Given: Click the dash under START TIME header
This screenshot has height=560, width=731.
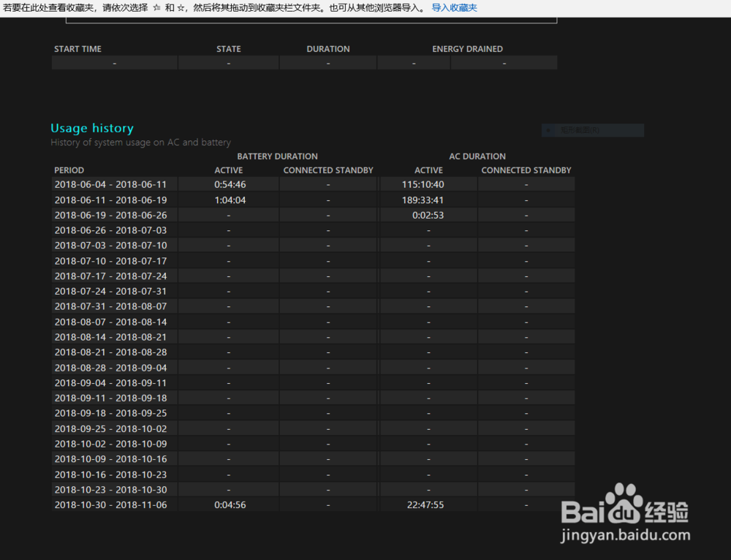Looking at the screenshot, I should [114, 63].
